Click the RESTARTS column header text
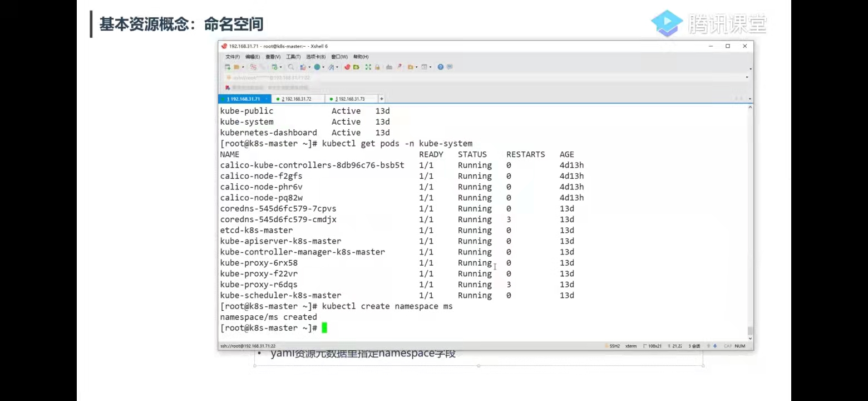Image resolution: width=868 pixels, height=401 pixels. (526, 155)
